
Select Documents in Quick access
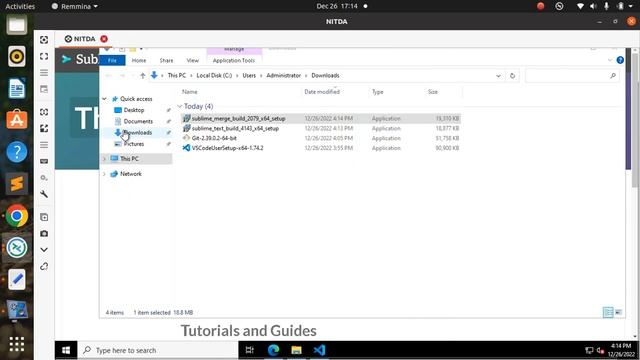[x=138, y=121]
